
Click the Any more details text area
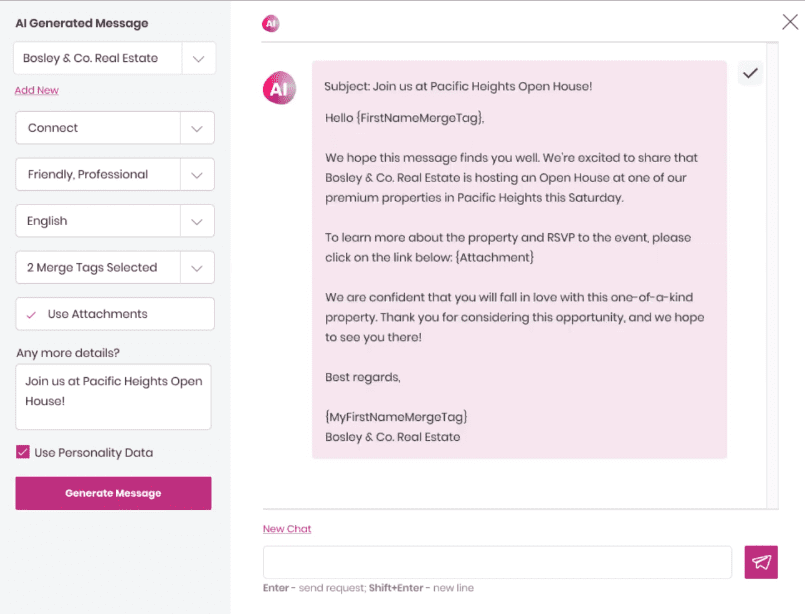pyautogui.click(x=113, y=396)
